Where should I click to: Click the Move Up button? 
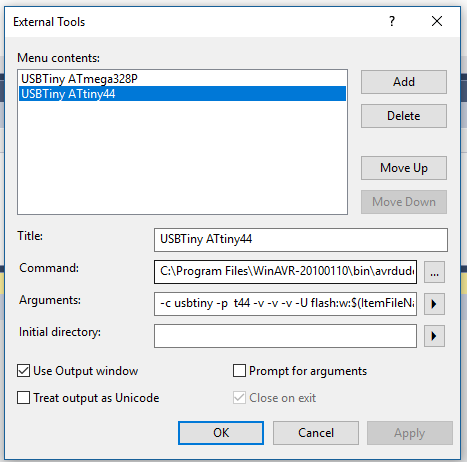[x=404, y=168]
